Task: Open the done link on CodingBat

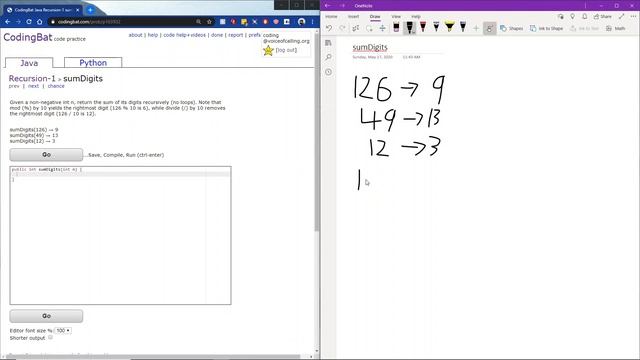Action: click(217, 35)
